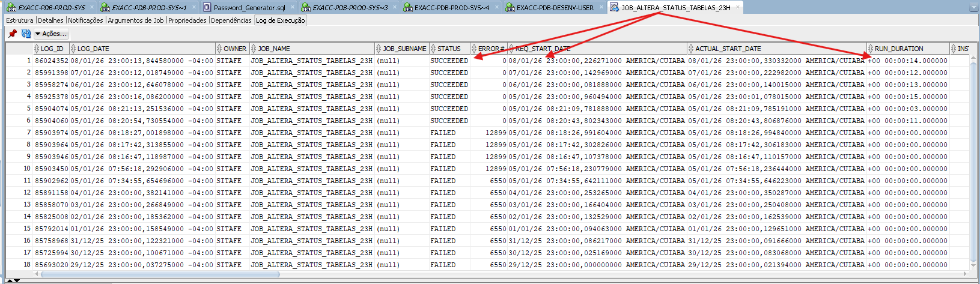Click the red pin (freeze view) icon
Screen dimensions: 980x284
[12, 34]
